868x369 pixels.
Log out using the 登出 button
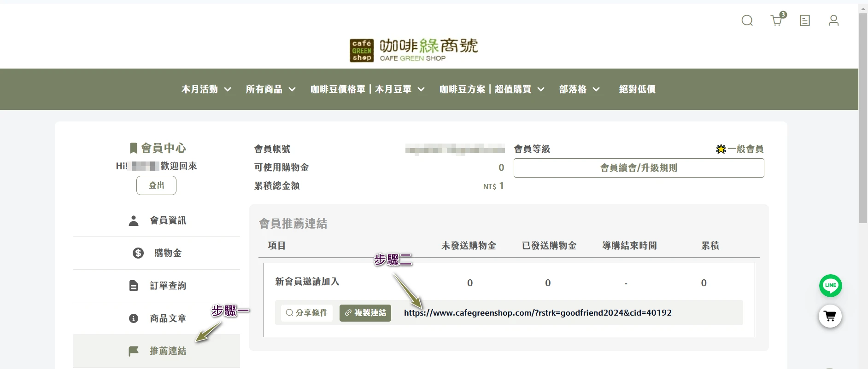[156, 185]
